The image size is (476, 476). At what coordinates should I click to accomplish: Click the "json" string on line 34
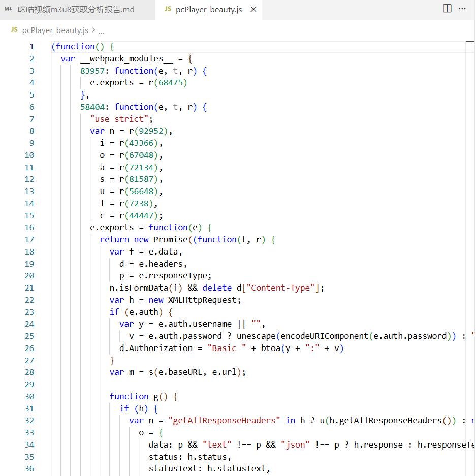295,445
